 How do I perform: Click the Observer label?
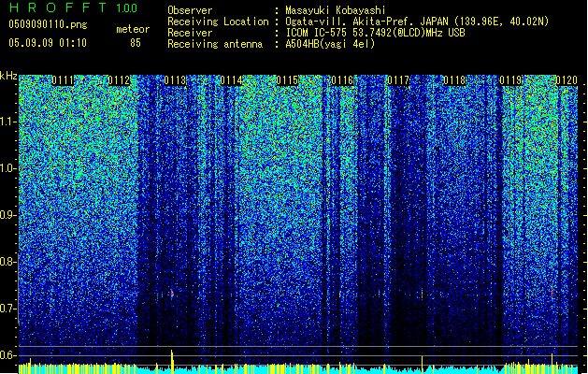tap(190, 10)
